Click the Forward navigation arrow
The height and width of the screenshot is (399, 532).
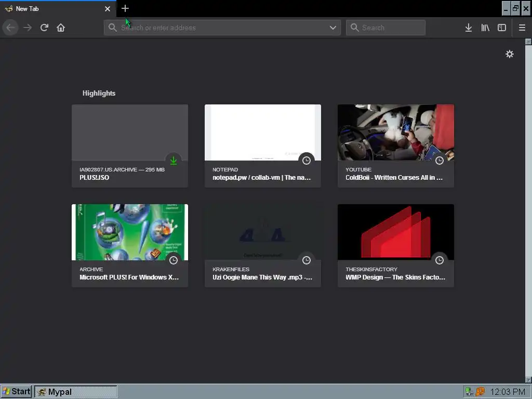(28, 28)
